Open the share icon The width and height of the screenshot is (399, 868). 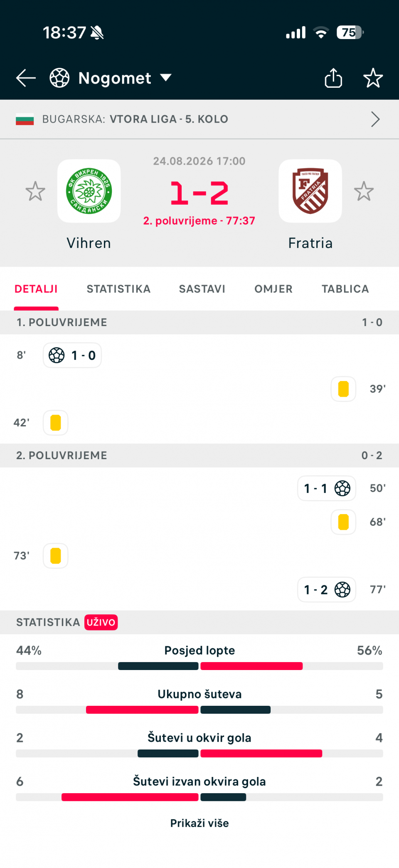(333, 78)
